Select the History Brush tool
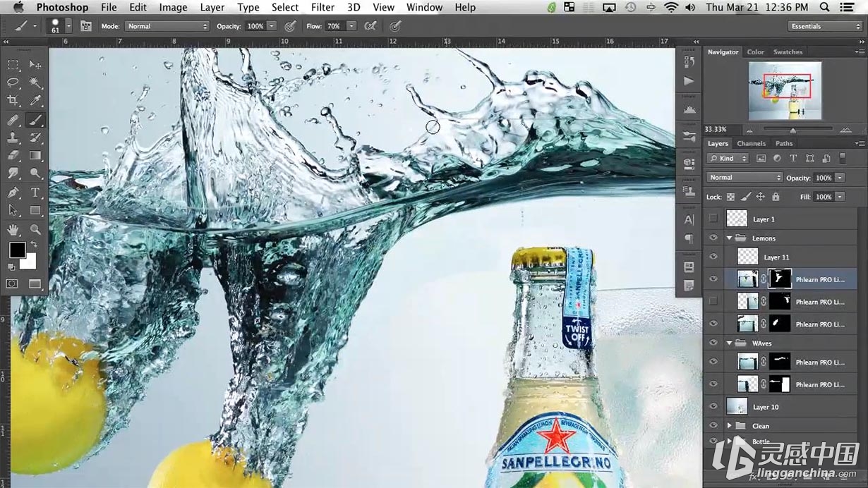 (35, 138)
